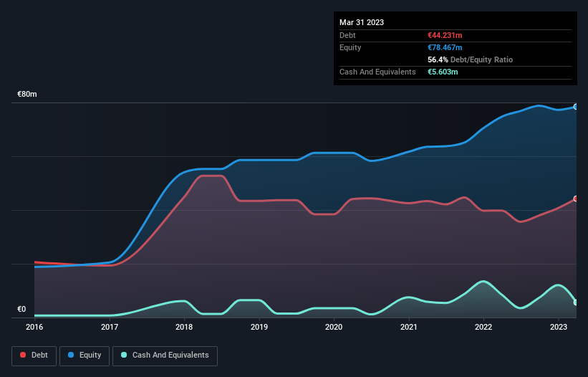Click the €44.231m debt value
588x377 pixels.
coord(445,35)
